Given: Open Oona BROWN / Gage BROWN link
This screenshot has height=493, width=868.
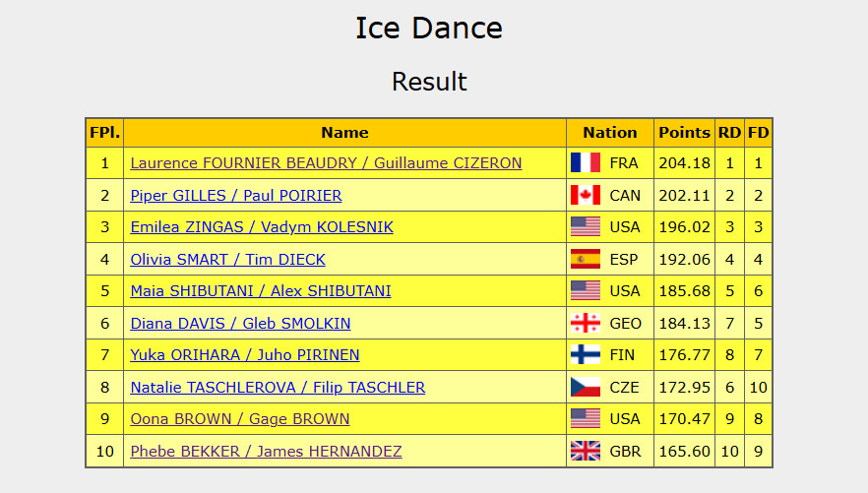Looking at the screenshot, I should [x=240, y=419].
